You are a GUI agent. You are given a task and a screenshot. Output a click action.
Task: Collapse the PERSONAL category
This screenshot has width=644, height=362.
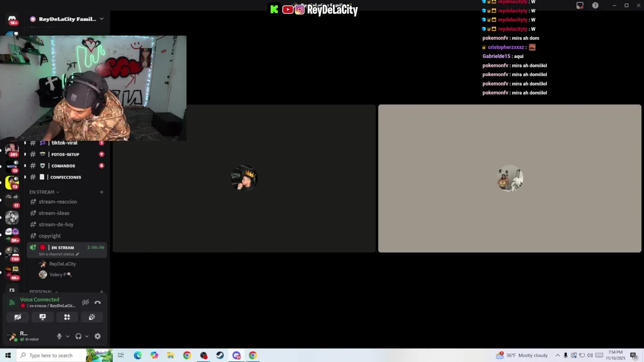43,292
